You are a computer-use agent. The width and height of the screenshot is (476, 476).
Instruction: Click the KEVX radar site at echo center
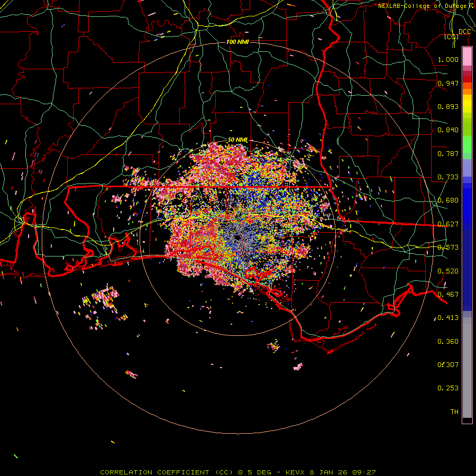point(237,238)
